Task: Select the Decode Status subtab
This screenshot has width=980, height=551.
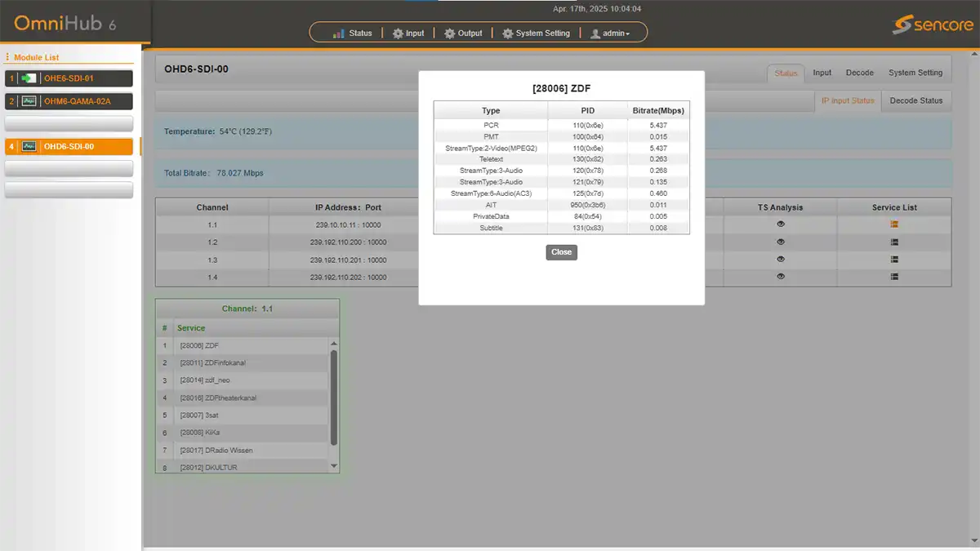Action: coord(915,100)
